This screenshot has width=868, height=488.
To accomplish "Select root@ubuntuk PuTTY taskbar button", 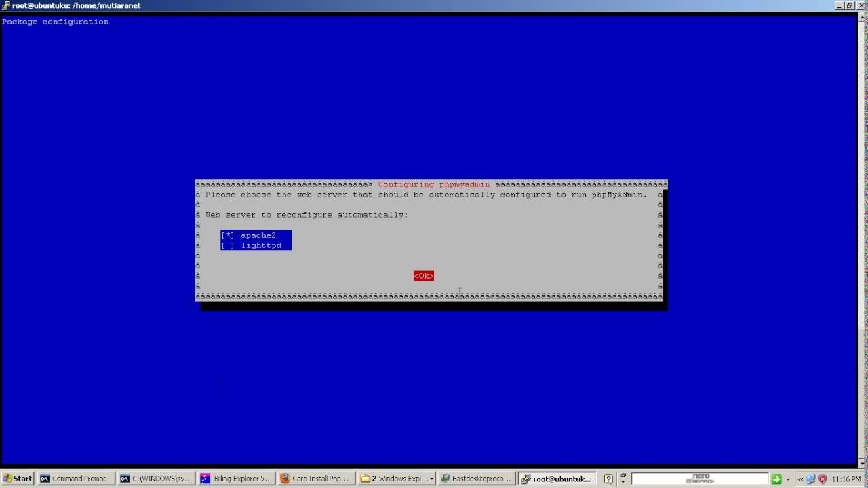I will (x=556, y=479).
